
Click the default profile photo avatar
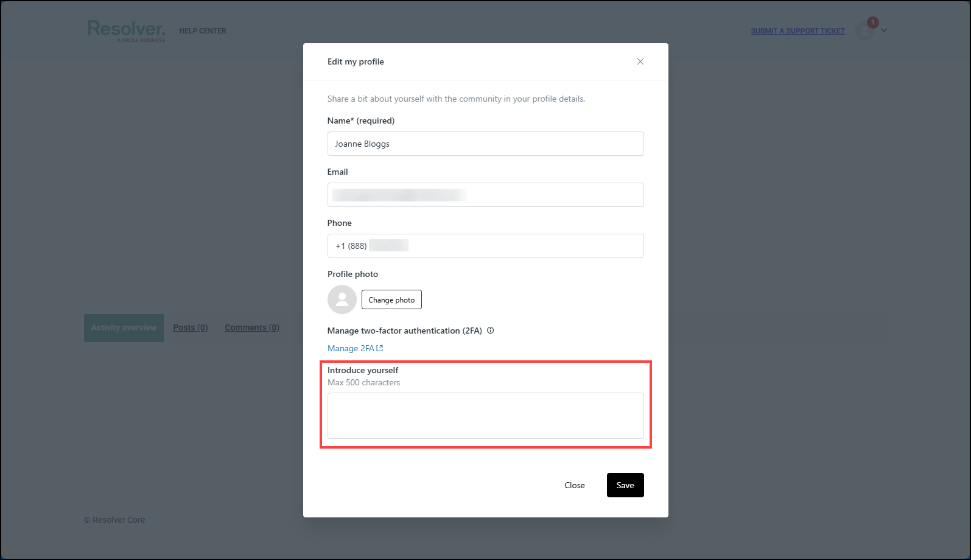pyautogui.click(x=342, y=299)
